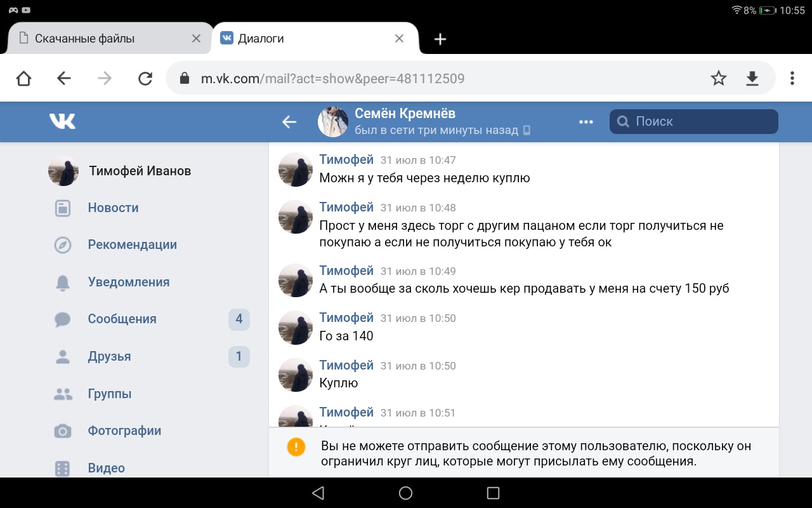Reload the page with refresh button
This screenshot has height=508, width=812.
click(145, 79)
